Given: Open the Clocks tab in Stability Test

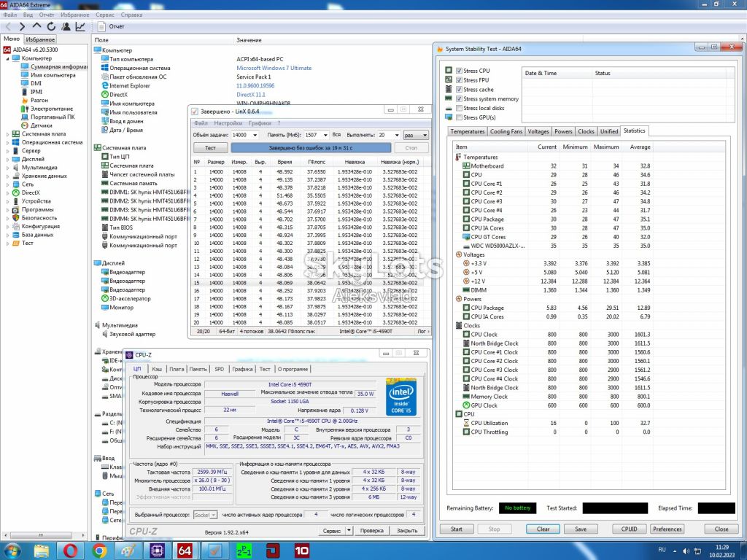Looking at the screenshot, I should (x=586, y=131).
